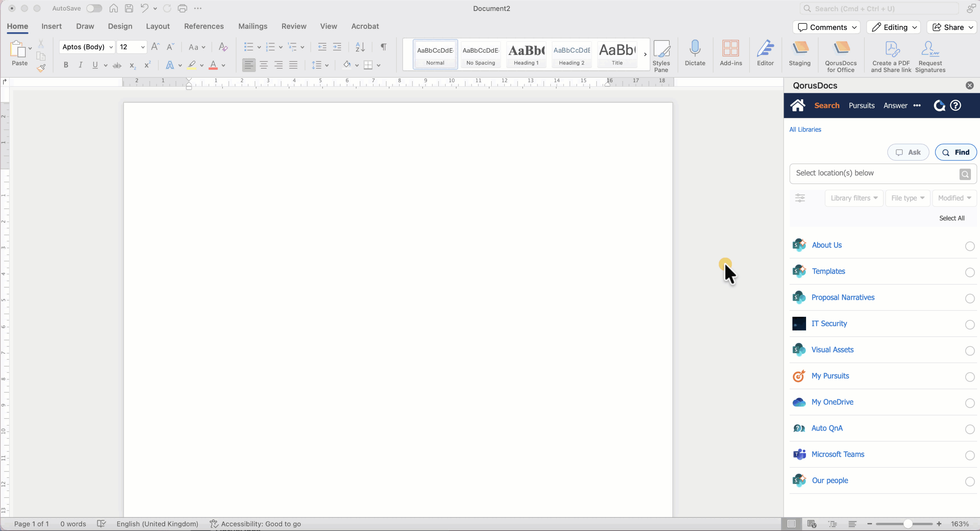Screen dimensions: 980x531
Task: Open the Staging add-in
Action: (x=800, y=53)
